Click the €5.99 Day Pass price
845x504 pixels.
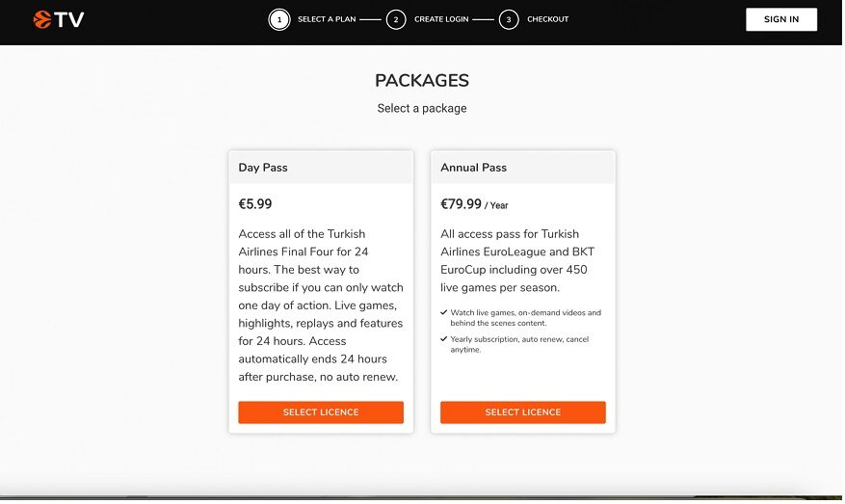(255, 204)
